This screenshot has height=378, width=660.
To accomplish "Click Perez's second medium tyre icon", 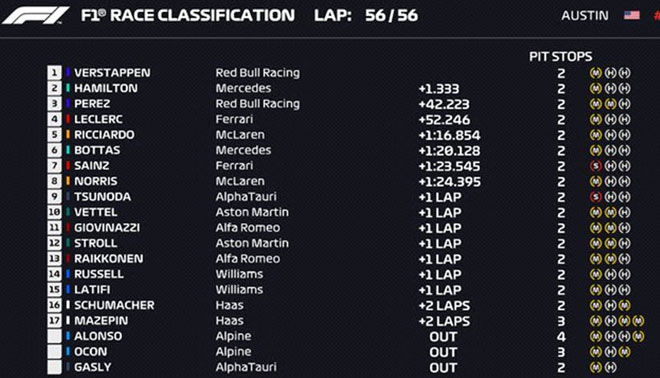I will point(610,104).
